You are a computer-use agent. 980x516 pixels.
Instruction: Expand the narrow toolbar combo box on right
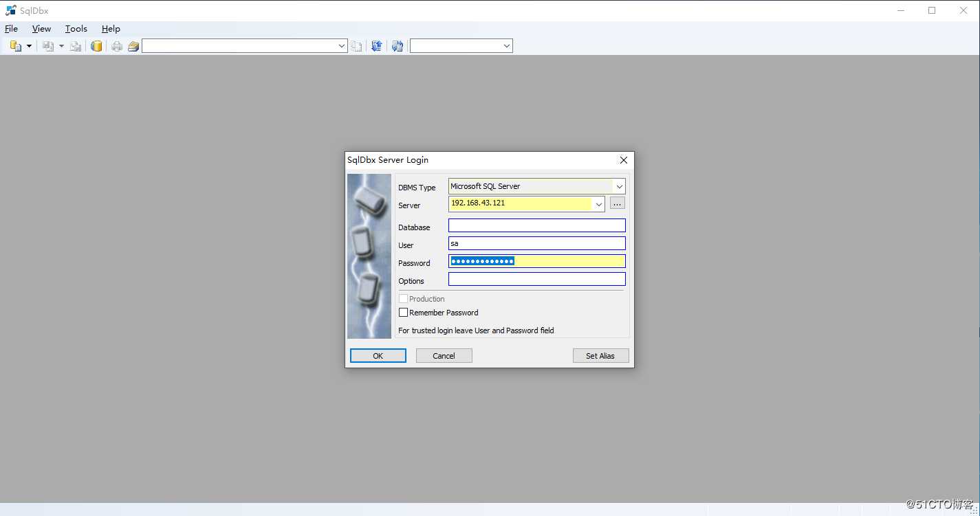click(x=507, y=46)
